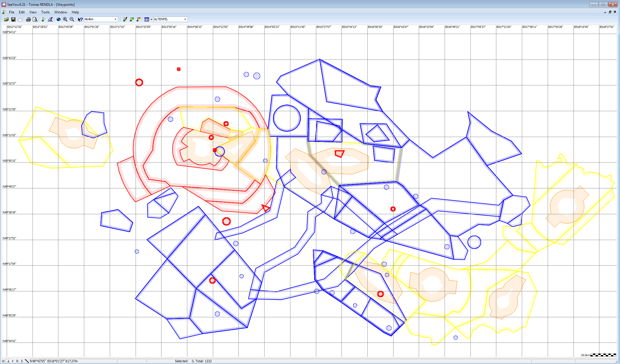Click the coordinates readout in status bar
Viewport: 620px width, 364px height.
point(54,361)
